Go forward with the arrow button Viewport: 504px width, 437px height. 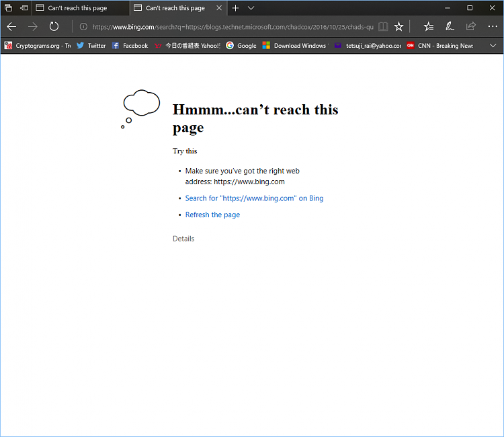pyautogui.click(x=32, y=27)
